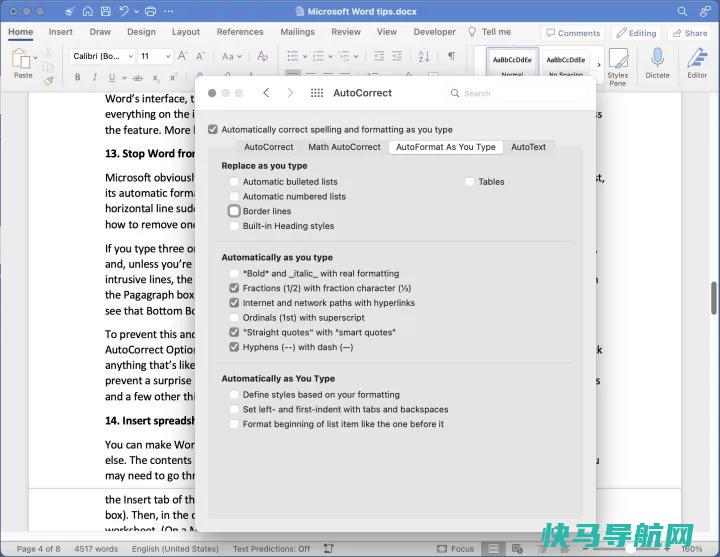The height and width of the screenshot is (557, 720).
Task: Open the Comments pane button
Action: coord(574,33)
